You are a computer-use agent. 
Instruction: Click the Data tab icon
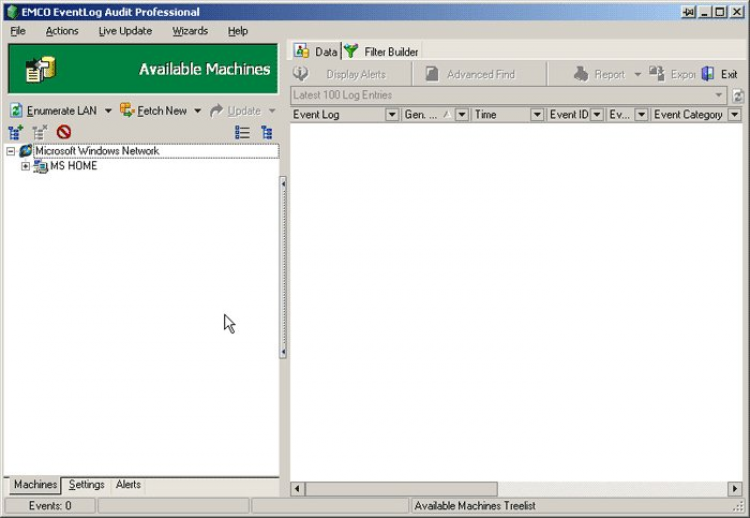pos(301,51)
